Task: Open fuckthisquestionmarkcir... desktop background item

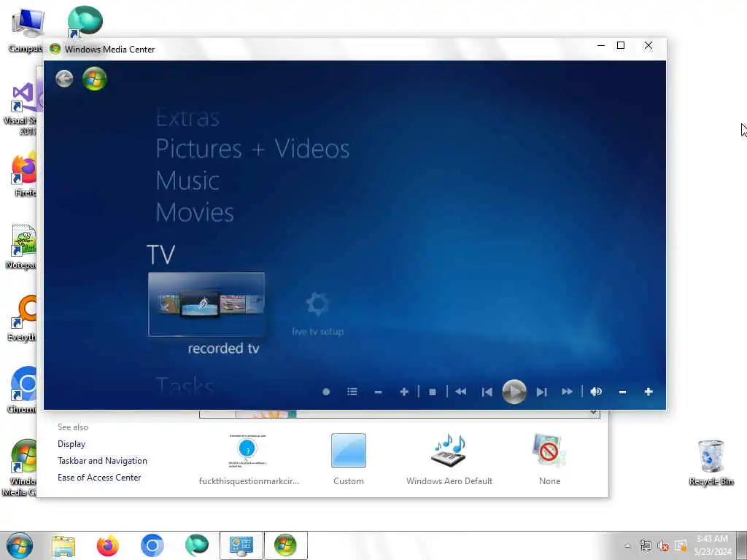Action: [x=249, y=459]
